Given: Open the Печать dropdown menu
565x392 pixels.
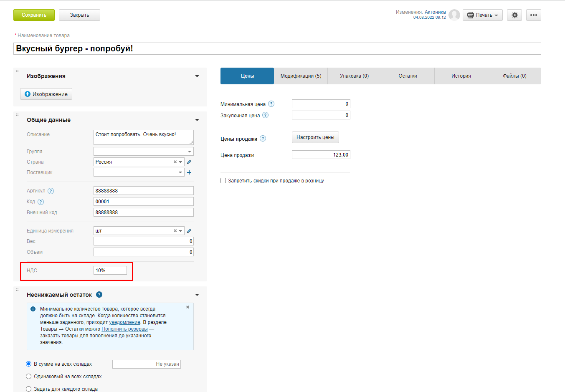Looking at the screenshot, I should click(x=482, y=15).
